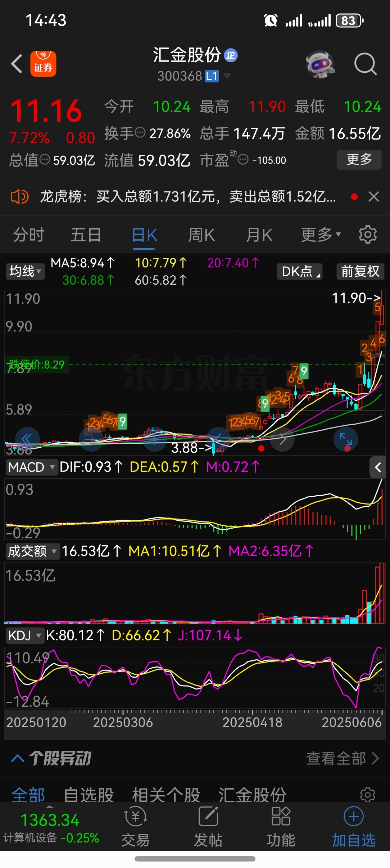
Task: Open the 发帖 post button
Action: tap(208, 827)
